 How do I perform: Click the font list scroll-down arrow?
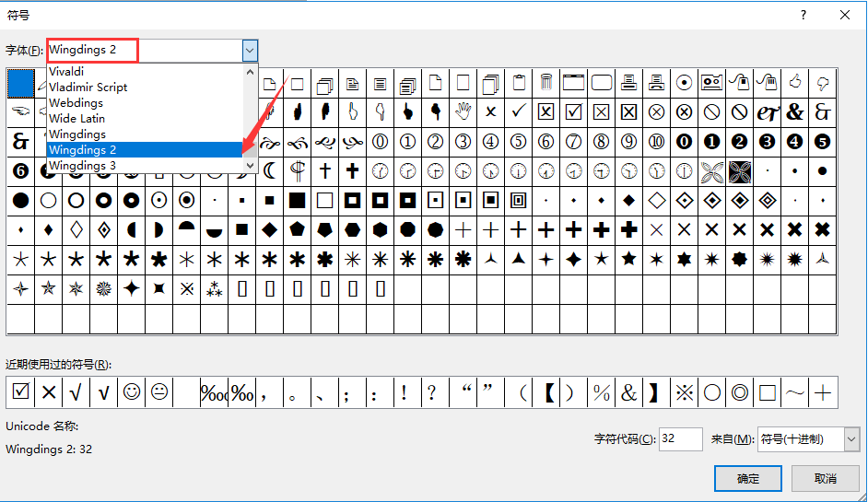(251, 165)
